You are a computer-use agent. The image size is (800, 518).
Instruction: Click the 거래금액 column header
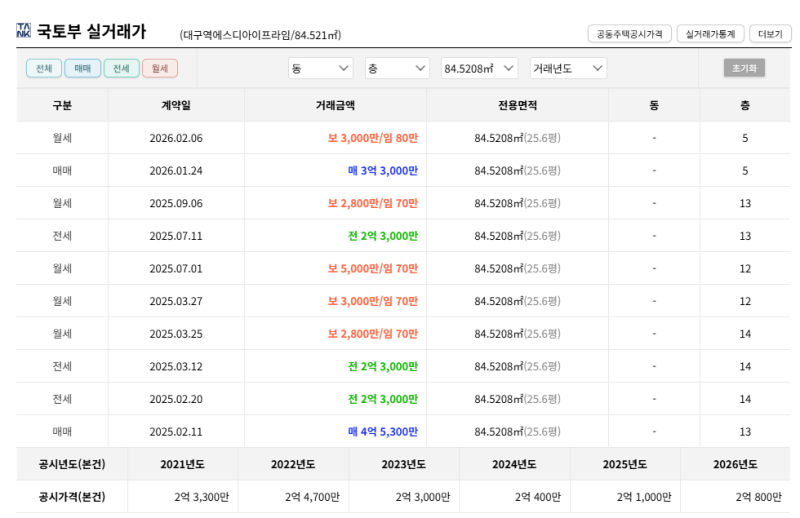[335, 105]
